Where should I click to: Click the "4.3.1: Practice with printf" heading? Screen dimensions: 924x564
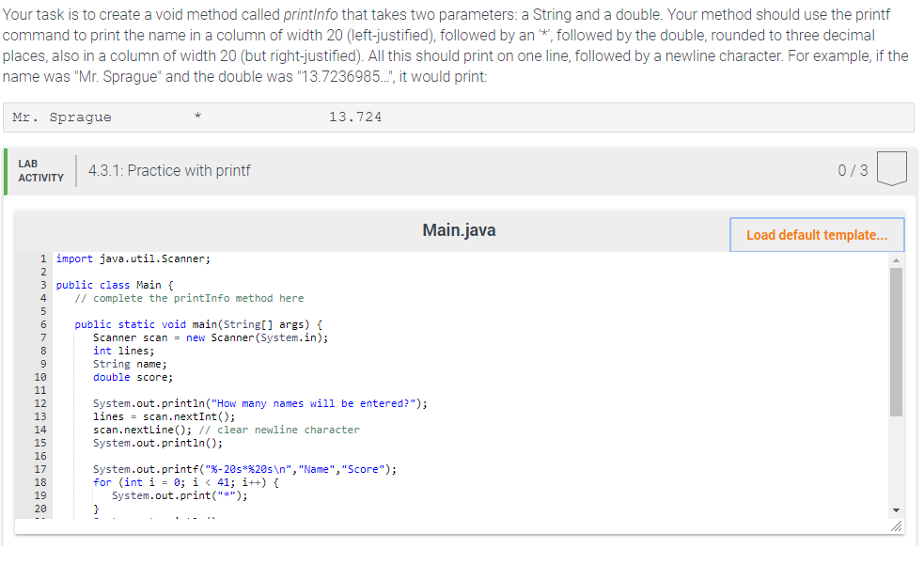point(169,170)
